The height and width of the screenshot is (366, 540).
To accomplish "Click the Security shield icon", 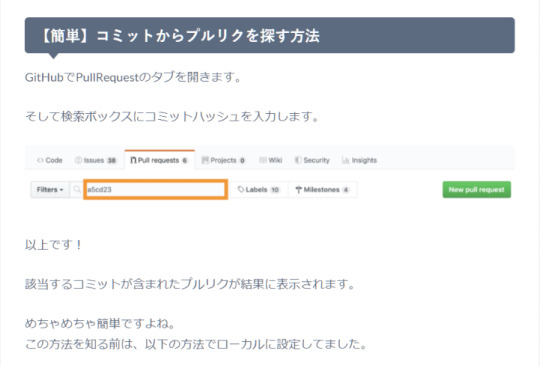I will 298,160.
